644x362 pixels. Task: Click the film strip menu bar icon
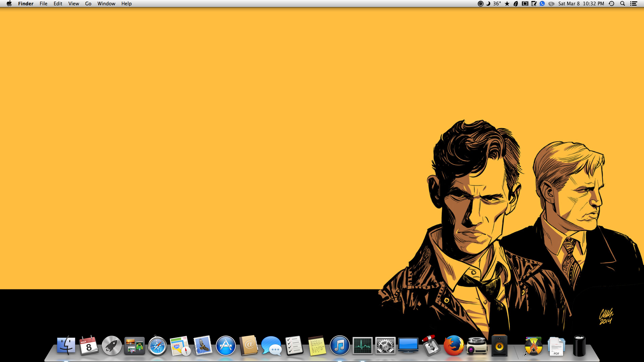tap(525, 4)
